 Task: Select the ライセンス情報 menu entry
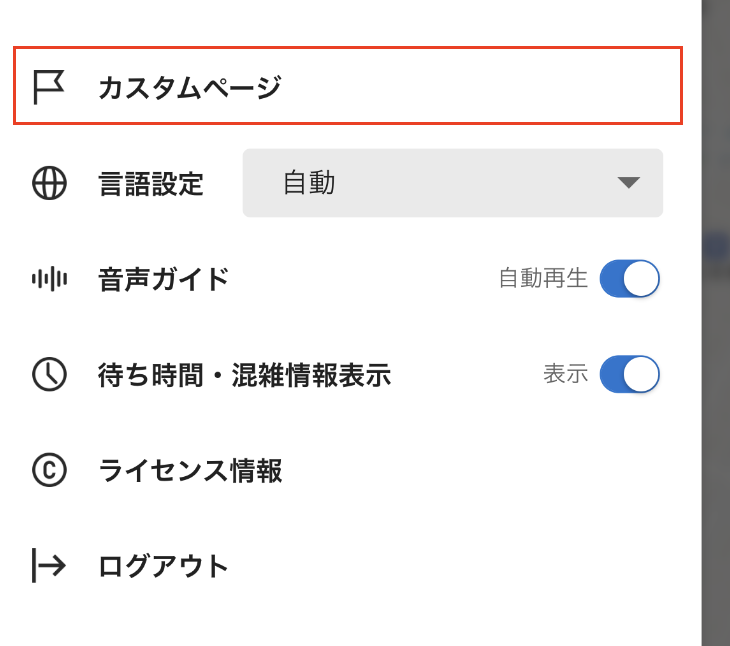tap(190, 470)
